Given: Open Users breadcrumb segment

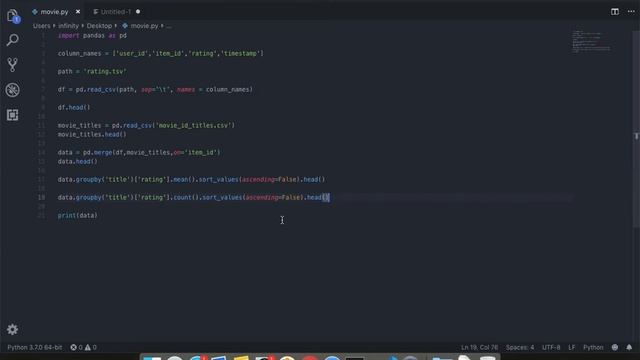Looking at the screenshot, I should click(42, 26).
